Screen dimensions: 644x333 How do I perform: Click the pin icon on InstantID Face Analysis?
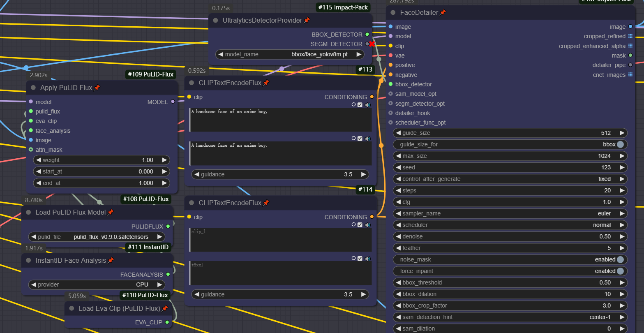coord(111,261)
